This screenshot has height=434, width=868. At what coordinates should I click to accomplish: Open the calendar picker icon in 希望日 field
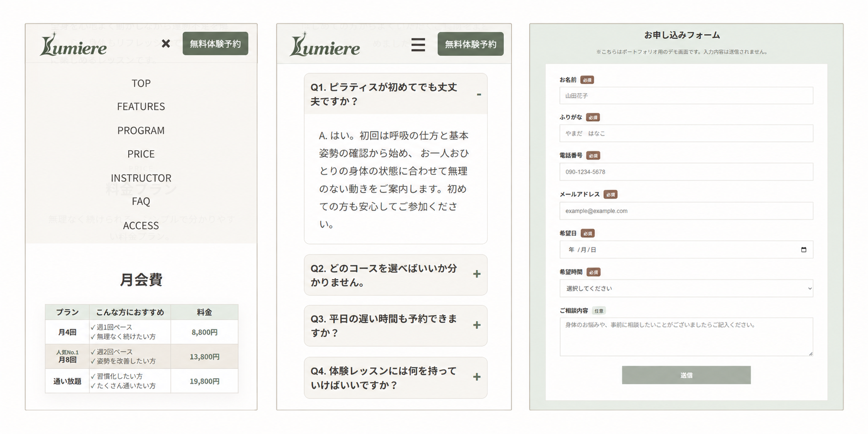pos(803,250)
